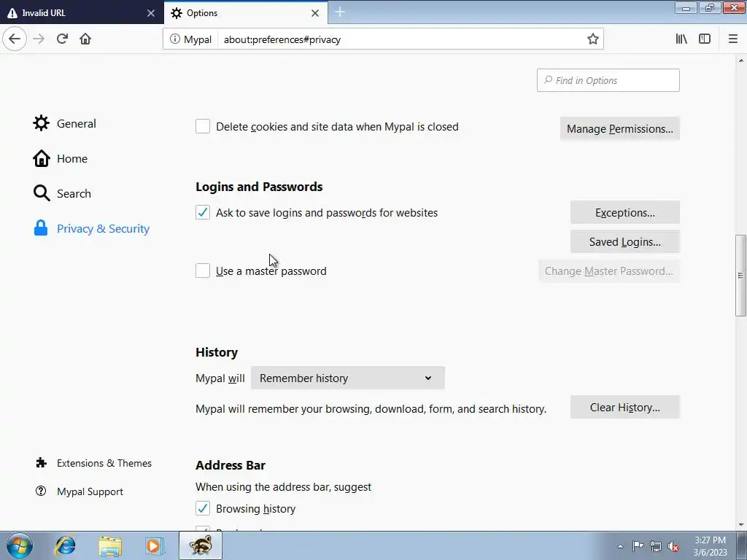Open login Exceptions dialog

pos(625,212)
